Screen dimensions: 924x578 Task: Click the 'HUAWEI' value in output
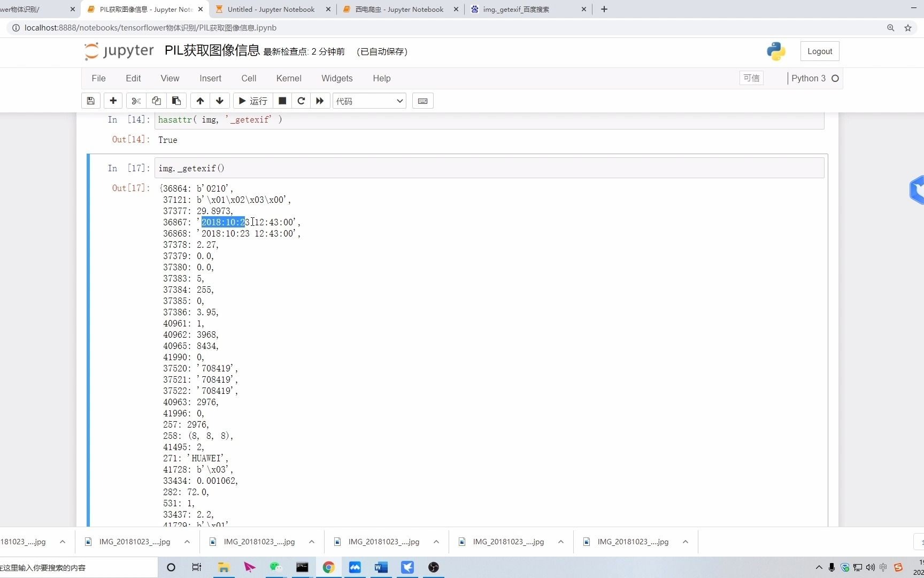(207, 458)
